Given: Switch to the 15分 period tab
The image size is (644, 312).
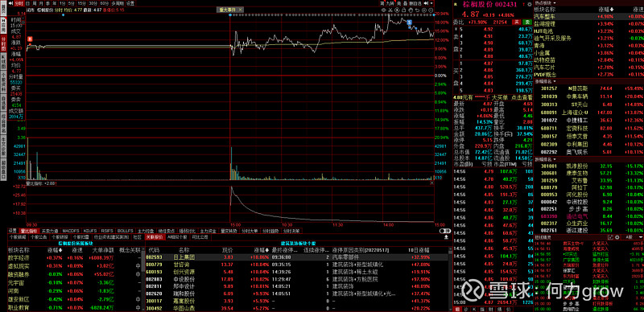Looking at the screenshot, I should pyautogui.click(x=81, y=3).
